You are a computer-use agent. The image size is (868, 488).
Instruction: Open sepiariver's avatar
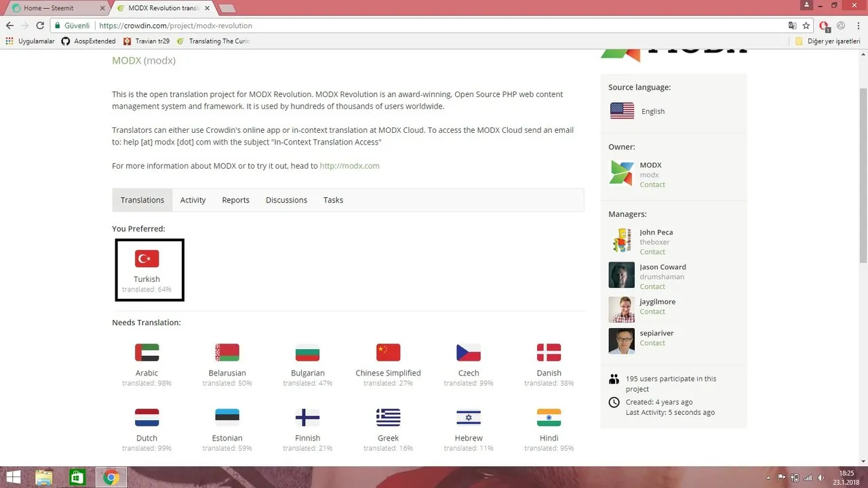(x=622, y=341)
